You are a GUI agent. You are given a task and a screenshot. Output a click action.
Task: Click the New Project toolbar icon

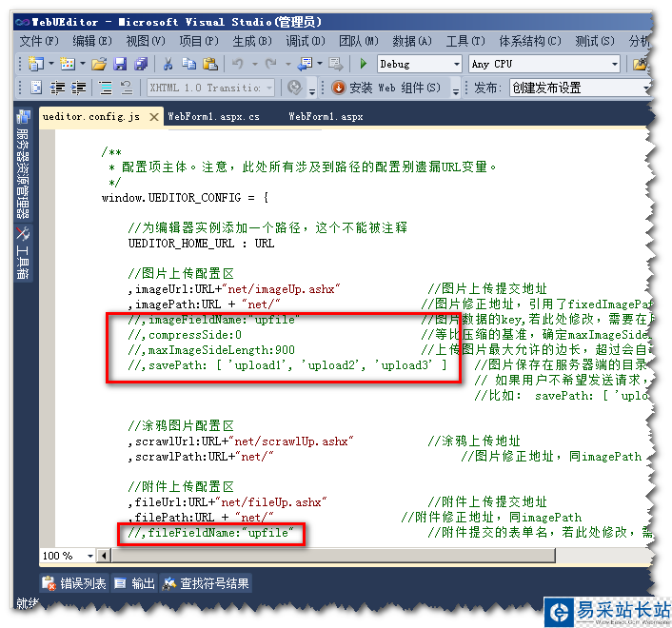click(x=36, y=64)
